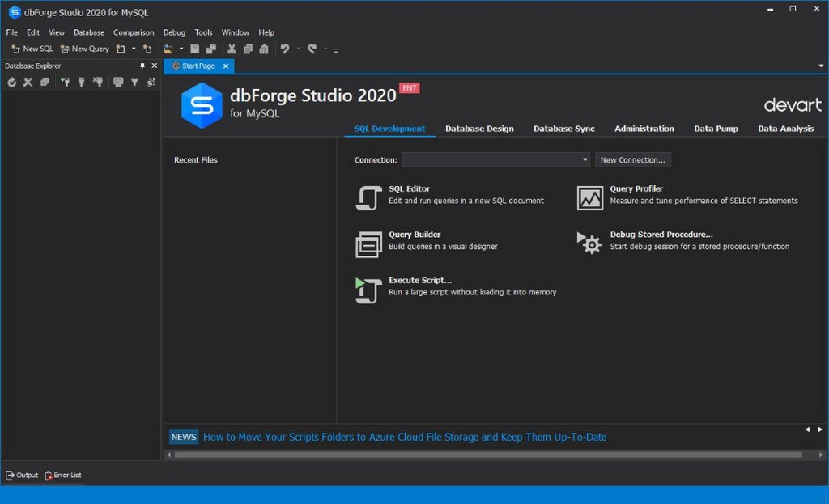Click the New Query toolbar button
The image size is (829, 504).
point(84,49)
